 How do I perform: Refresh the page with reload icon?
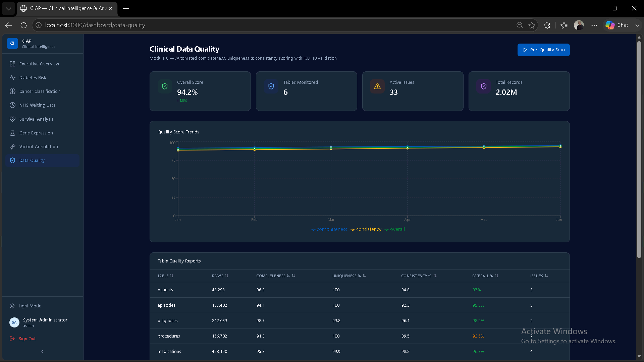pyautogui.click(x=23, y=25)
